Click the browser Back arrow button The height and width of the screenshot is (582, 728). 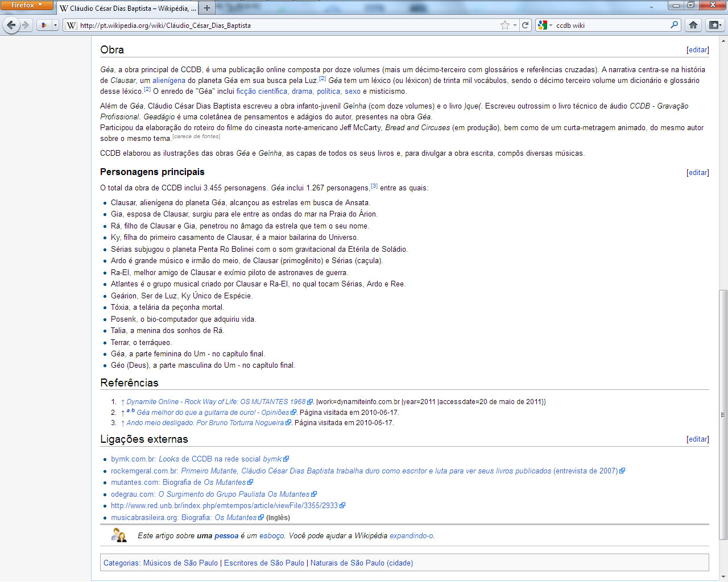coord(11,25)
